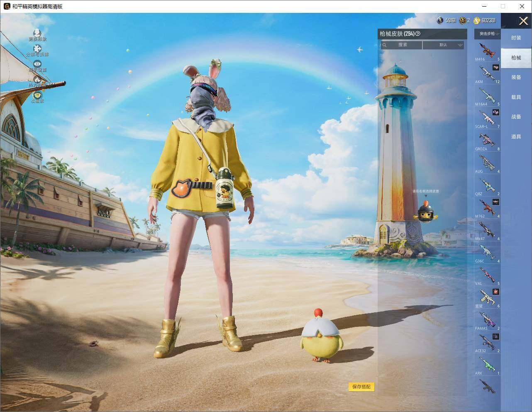
Task: Select the ARX weapon skin
Action: pyautogui.click(x=487, y=365)
